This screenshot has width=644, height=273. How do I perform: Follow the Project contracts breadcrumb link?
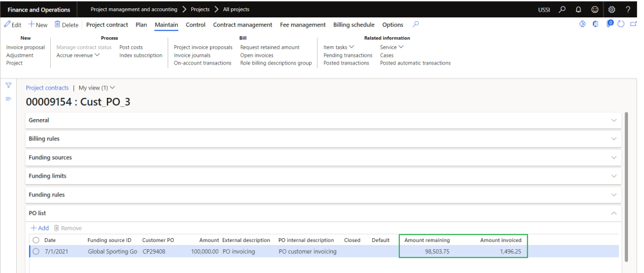click(47, 88)
